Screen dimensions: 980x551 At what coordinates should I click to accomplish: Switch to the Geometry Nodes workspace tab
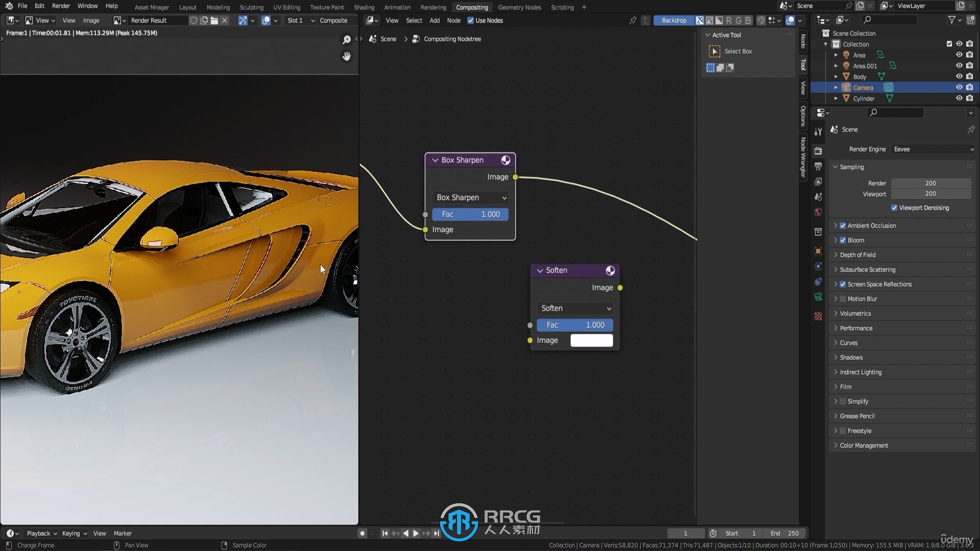[519, 7]
